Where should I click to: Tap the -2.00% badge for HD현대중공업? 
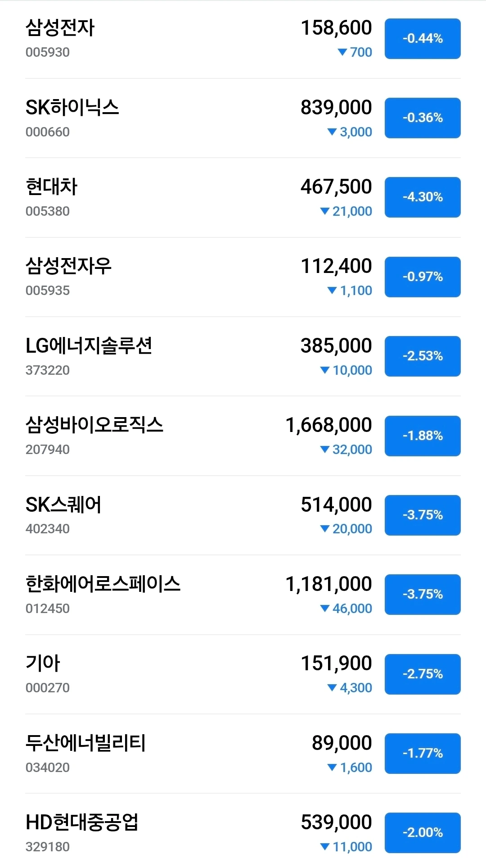click(422, 832)
